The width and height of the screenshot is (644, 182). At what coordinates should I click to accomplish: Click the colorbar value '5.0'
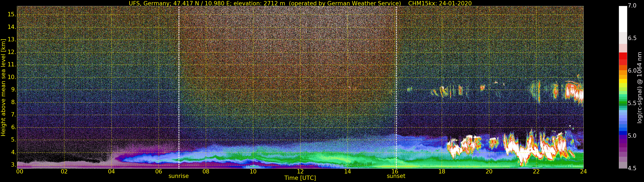[632, 136]
